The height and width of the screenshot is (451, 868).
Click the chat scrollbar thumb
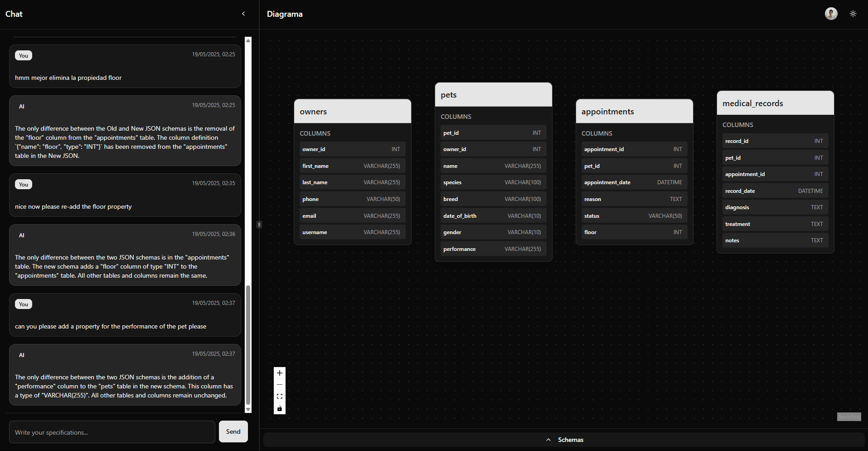click(x=248, y=345)
